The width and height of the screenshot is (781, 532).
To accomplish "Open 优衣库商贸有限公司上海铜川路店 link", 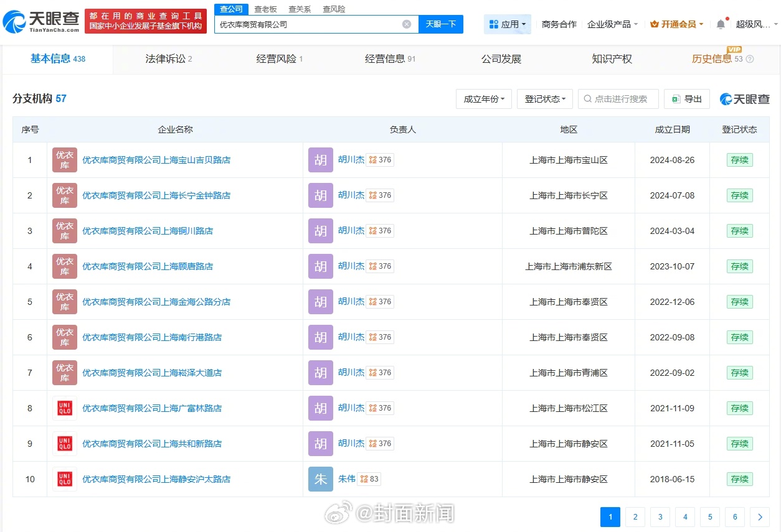I will coord(148,231).
